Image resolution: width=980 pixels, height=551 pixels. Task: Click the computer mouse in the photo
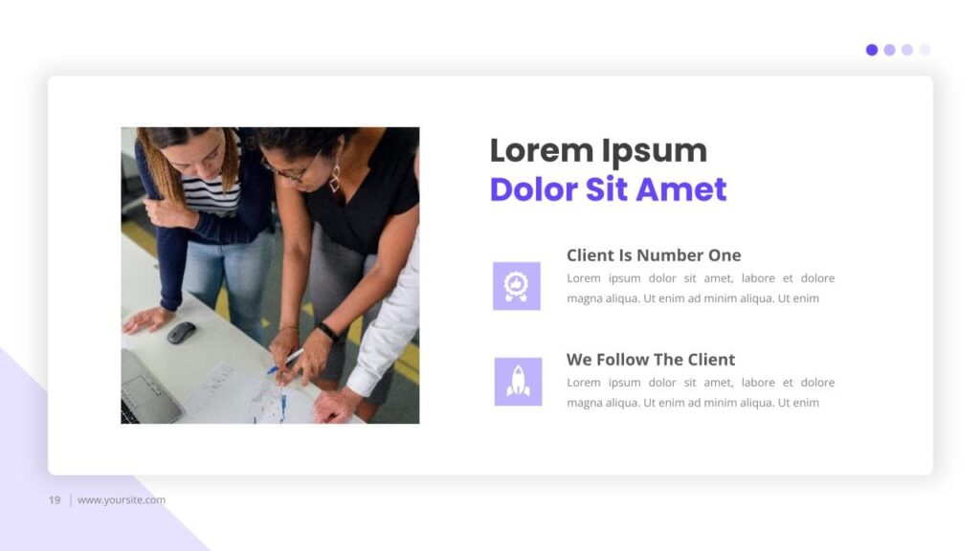coord(181,332)
